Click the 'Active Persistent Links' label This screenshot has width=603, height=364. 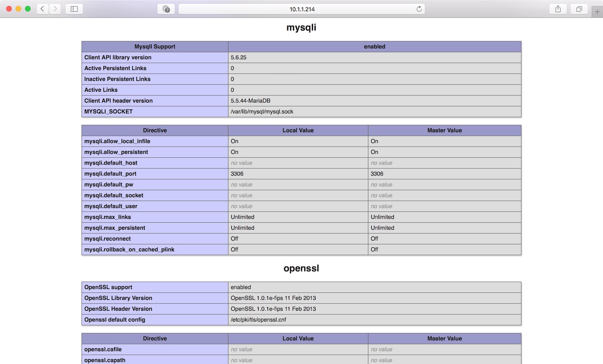pos(115,68)
